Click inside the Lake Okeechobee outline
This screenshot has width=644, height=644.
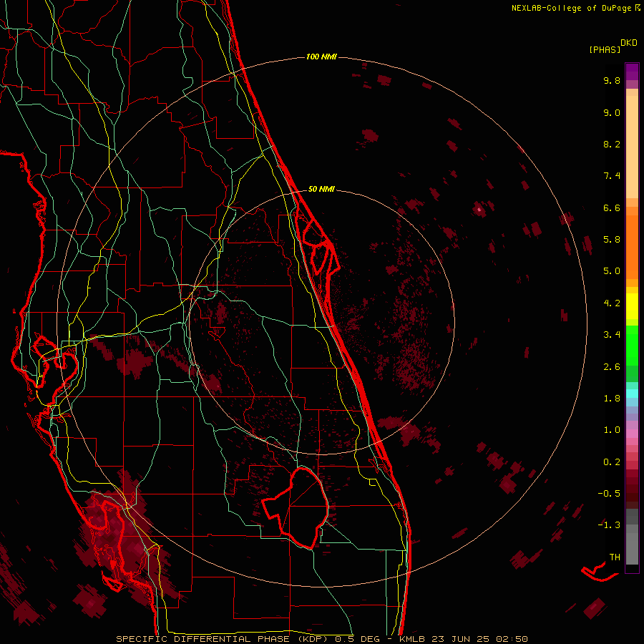click(x=304, y=509)
